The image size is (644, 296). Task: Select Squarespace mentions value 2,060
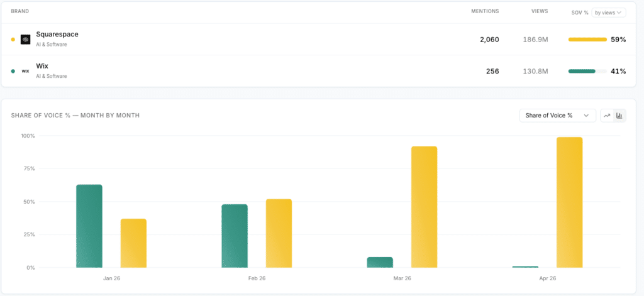click(489, 40)
